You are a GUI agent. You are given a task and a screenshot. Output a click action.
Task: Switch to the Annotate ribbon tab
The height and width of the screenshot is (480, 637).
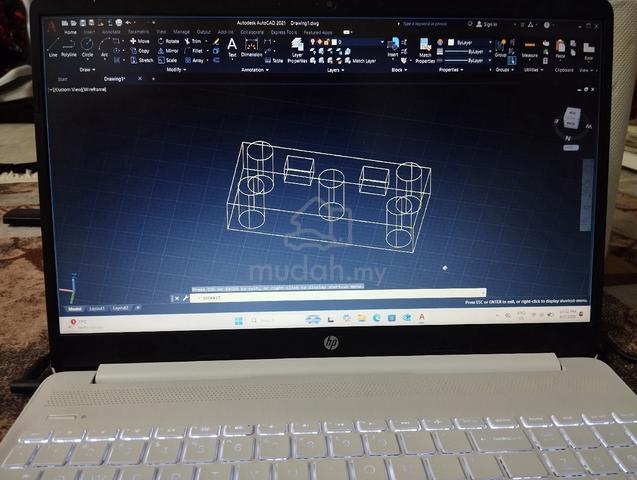coord(111,32)
